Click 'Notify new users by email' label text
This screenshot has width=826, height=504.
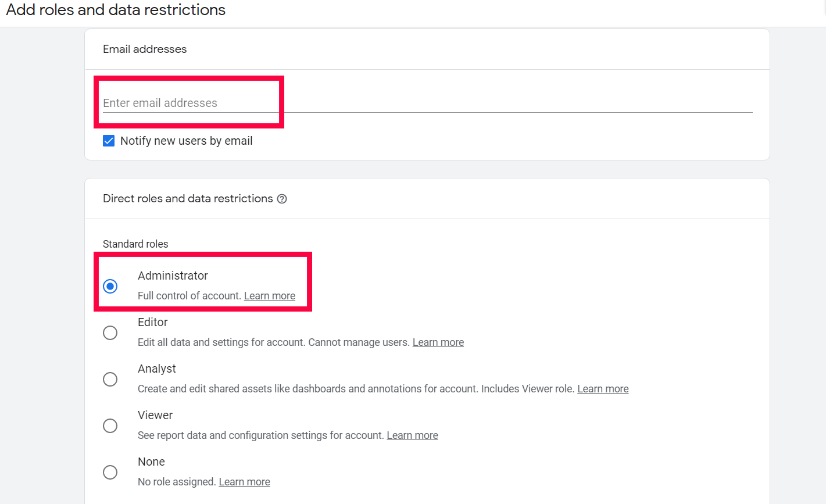(x=187, y=141)
